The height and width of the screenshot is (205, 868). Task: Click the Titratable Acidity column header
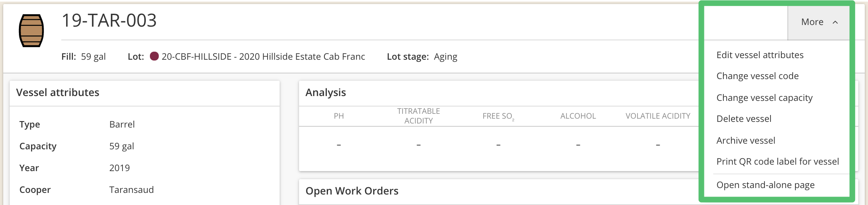[x=419, y=116]
